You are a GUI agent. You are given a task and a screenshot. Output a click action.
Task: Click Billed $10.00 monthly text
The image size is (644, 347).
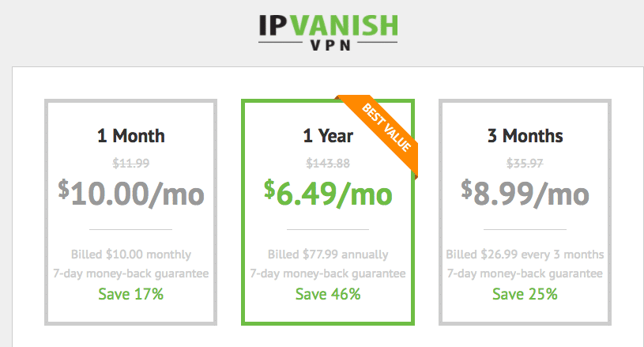pos(131,255)
